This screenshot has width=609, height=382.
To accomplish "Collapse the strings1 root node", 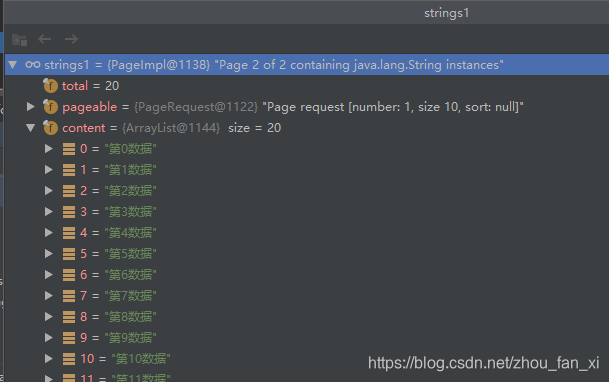I will (13, 64).
